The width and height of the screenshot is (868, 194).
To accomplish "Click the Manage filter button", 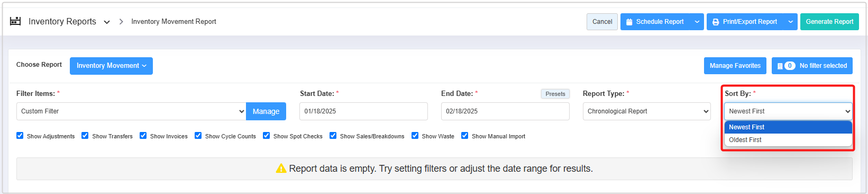I will (x=266, y=111).
